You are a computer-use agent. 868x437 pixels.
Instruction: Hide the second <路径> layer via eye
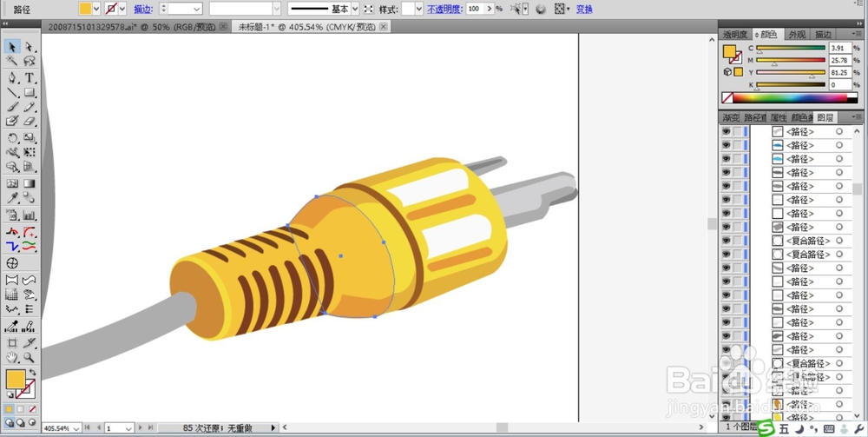[x=726, y=145]
